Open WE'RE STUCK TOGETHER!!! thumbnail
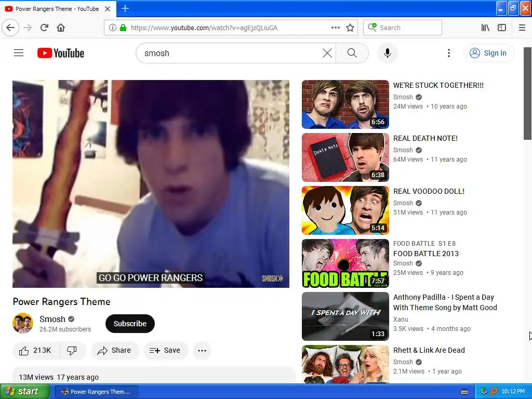 345,104
